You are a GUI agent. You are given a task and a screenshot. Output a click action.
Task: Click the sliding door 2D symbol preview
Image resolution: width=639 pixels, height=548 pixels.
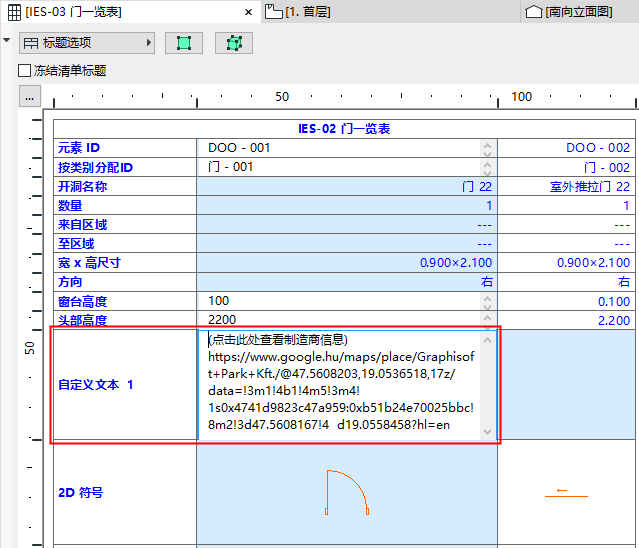point(566,494)
